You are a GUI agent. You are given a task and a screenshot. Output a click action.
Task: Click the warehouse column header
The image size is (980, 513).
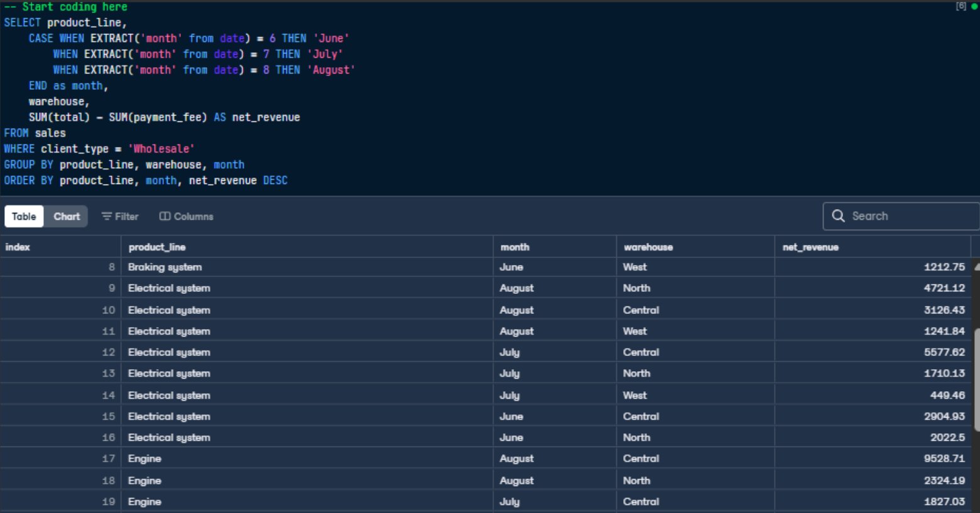pos(648,247)
